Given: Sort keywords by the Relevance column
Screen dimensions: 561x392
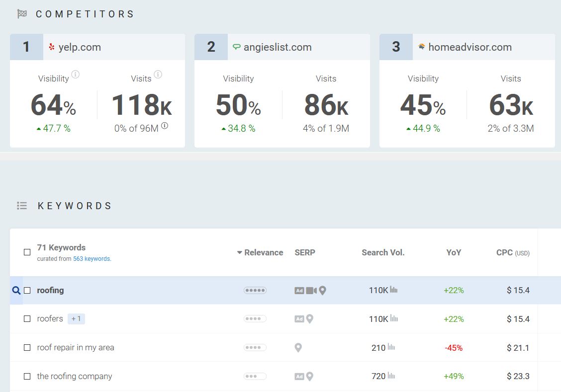Looking at the screenshot, I should click(x=260, y=252).
